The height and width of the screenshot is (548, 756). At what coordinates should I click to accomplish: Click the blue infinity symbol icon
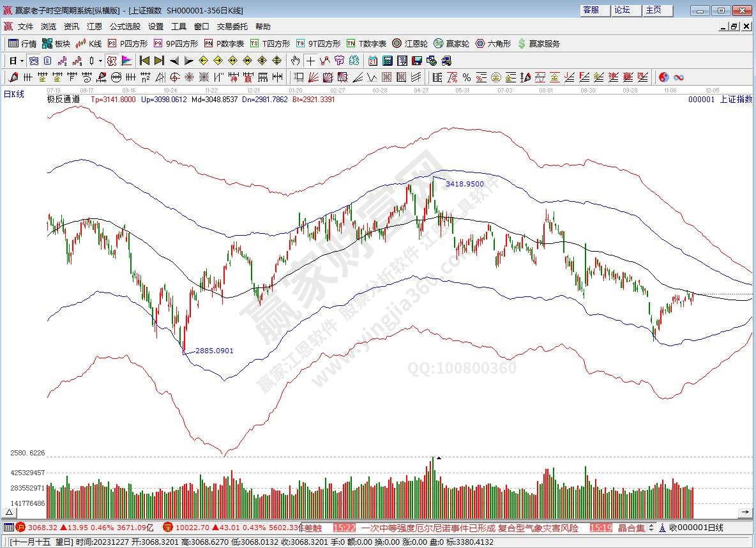click(x=679, y=77)
